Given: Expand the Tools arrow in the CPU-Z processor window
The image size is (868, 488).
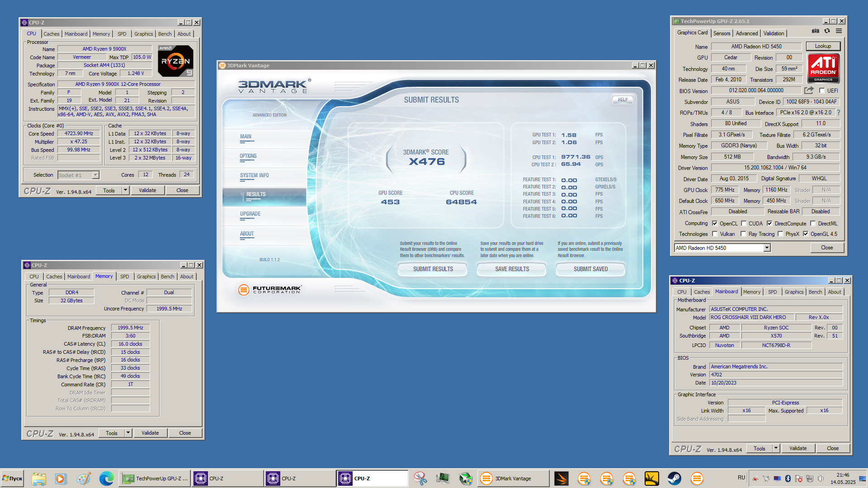Looking at the screenshot, I should tap(126, 190).
